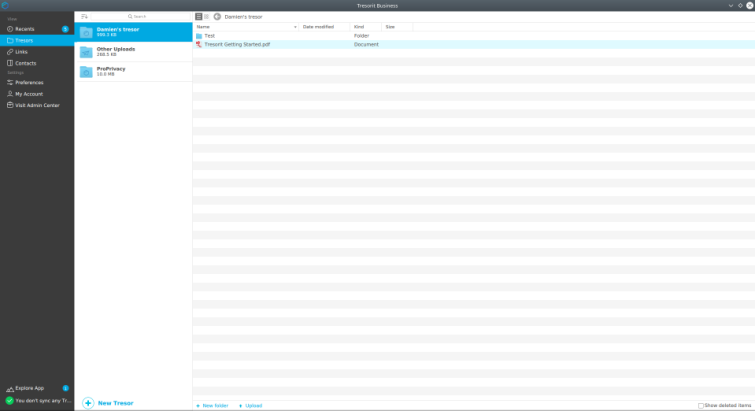Go to the Links section
Image resolution: width=755 pixels, height=411 pixels.
[x=37, y=52]
